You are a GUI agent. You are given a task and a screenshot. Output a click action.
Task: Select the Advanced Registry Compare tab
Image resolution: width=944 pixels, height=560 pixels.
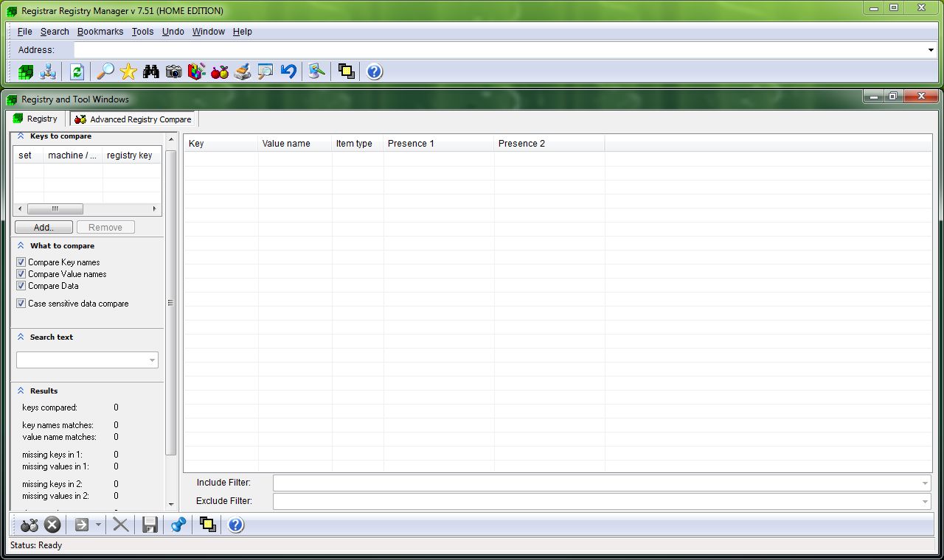tap(133, 119)
